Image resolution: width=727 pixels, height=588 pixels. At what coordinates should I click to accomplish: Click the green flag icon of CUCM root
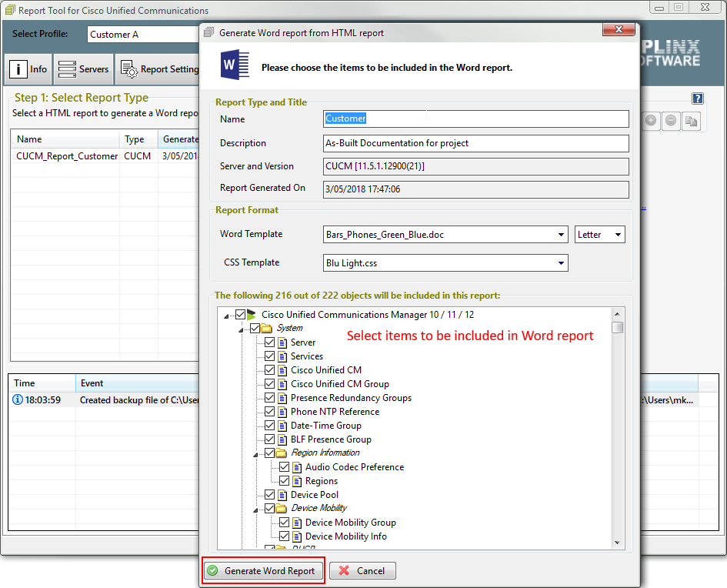click(252, 315)
